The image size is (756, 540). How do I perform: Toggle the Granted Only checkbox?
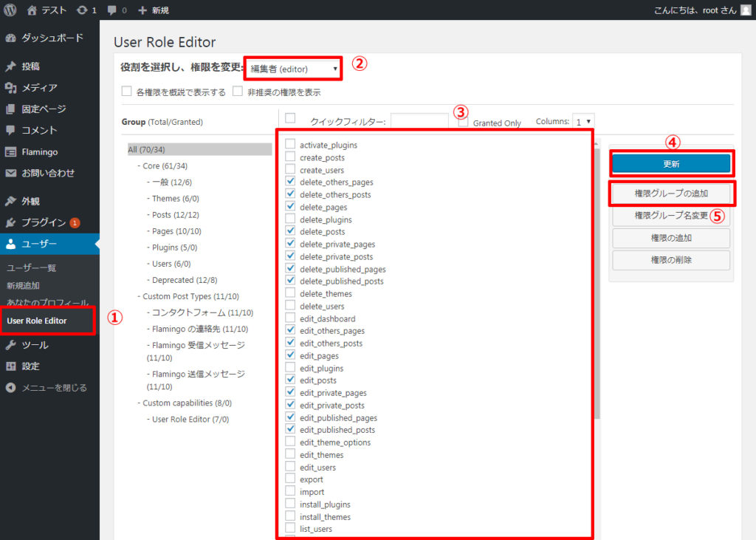[x=463, y=122]
